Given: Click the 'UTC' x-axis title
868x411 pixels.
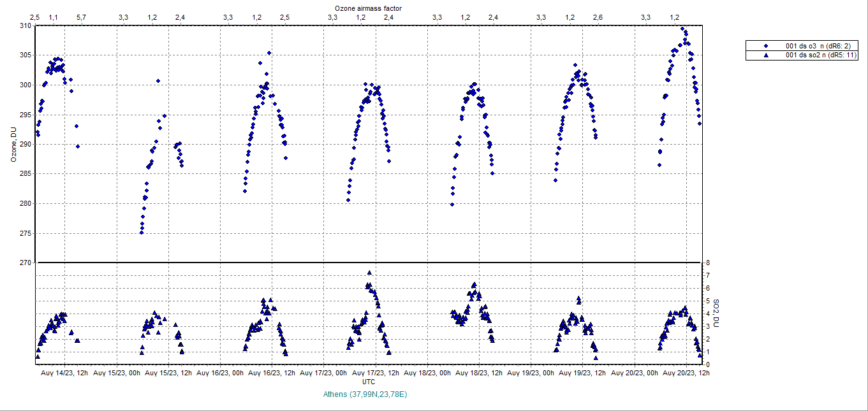Looking at the screenshot, I should (x=368, y=382).
